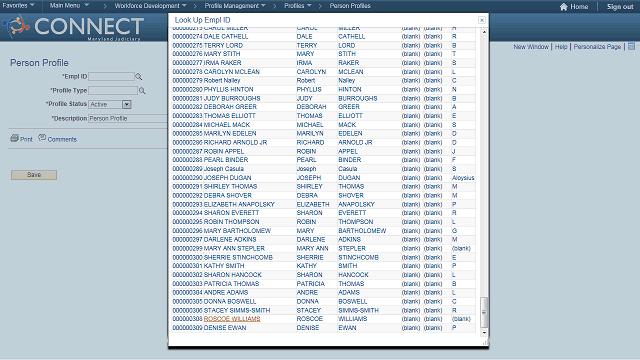
Task: Open the Main Menu dropdown
Action: point(69,6)
